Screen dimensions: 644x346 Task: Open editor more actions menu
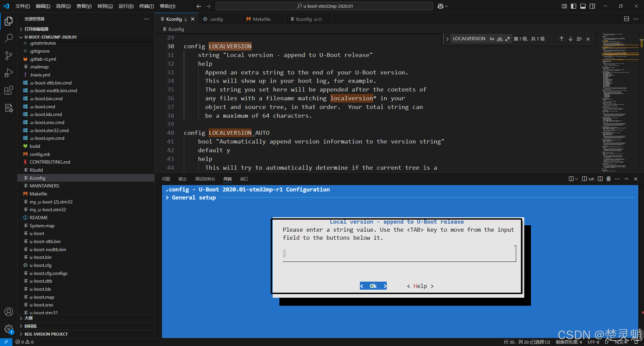636,19
